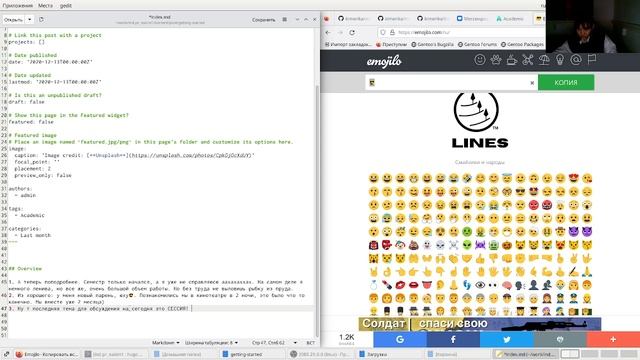Share the page via Google button

point(400,339)
